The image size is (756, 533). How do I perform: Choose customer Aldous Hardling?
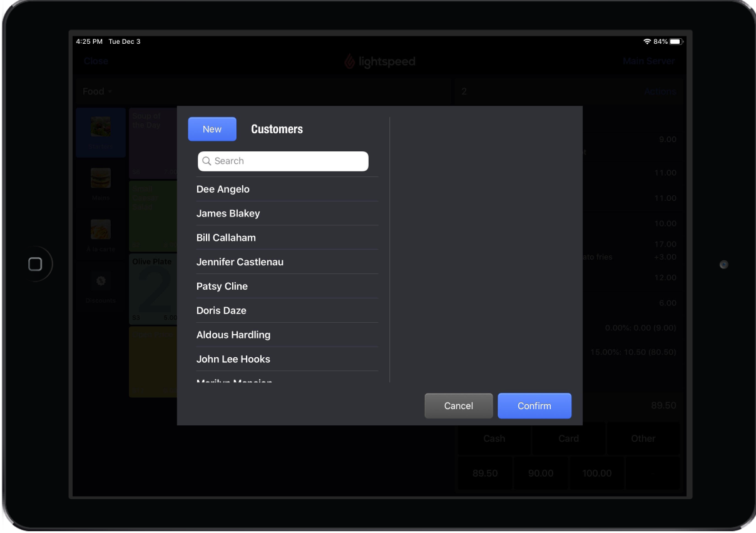click(233, 335)
